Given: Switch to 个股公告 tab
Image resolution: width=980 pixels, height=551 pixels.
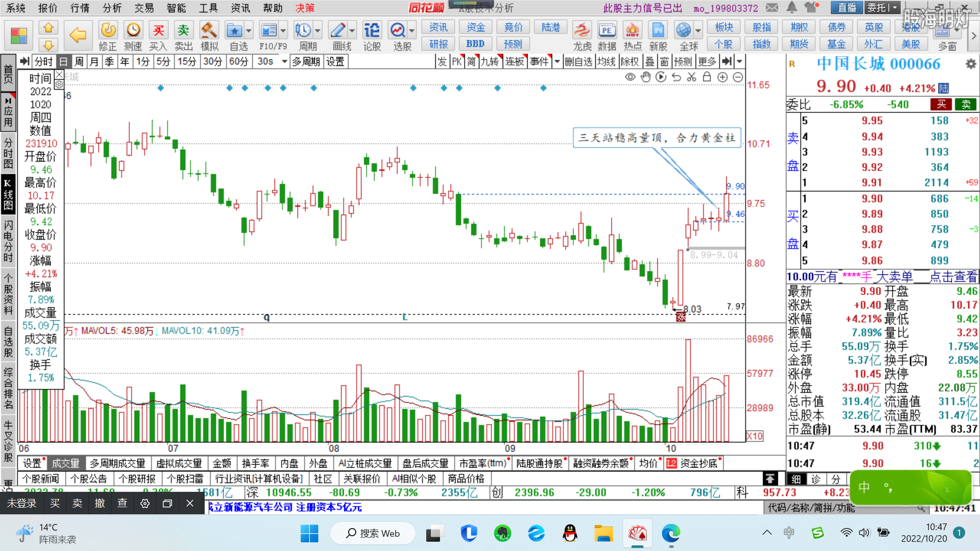Looking at the screenshot, I should pyautogui.click(x=88, y=479).
